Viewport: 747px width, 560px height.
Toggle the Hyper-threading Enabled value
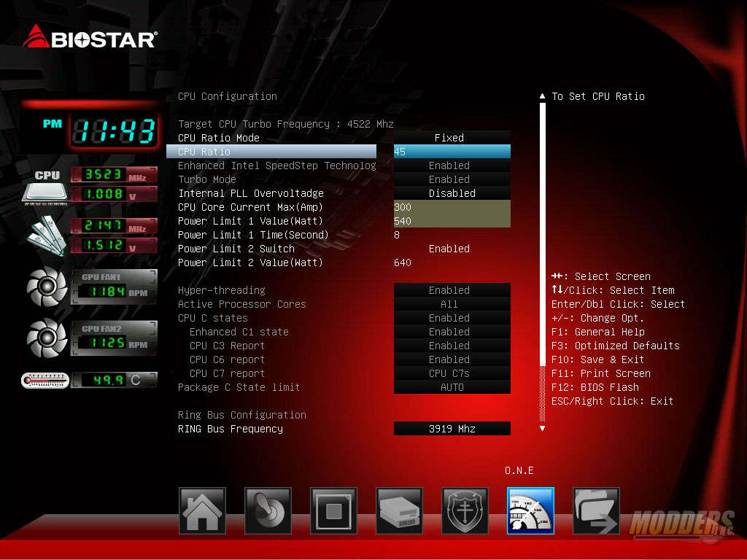point(452,290)
